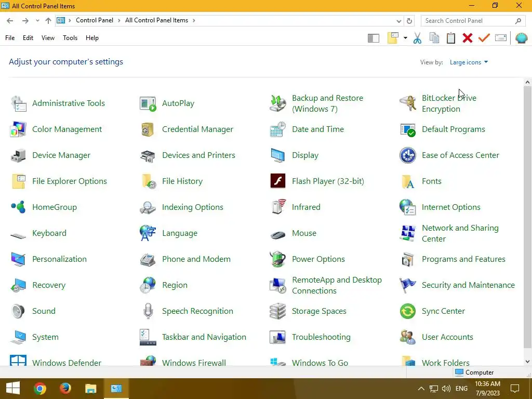Screen dimensions: 532x399
Task: Open the Tools menu
Action: pyautogui.click(x=70, y=38)
